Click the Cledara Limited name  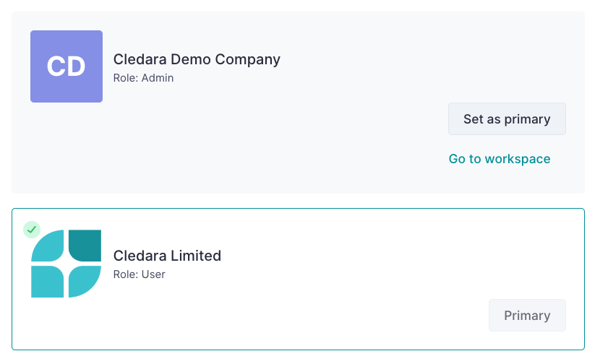click(x=167, y=256)
